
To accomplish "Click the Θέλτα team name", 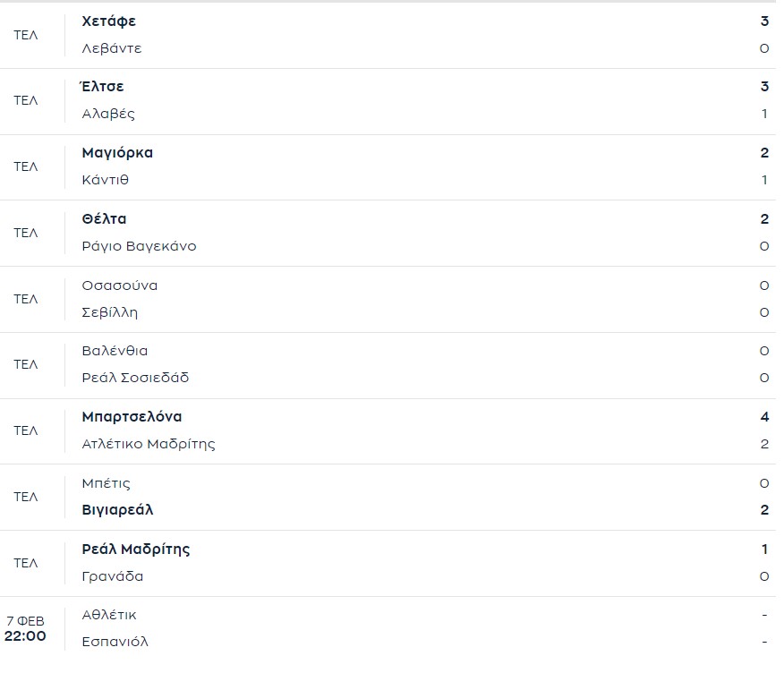I will coord(101,218).
